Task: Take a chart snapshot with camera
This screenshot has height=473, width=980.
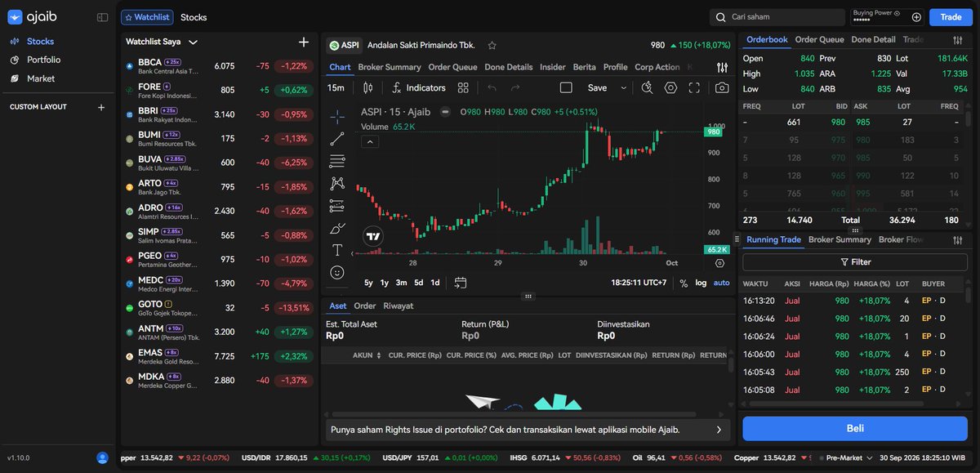Action: click(722, 87)
